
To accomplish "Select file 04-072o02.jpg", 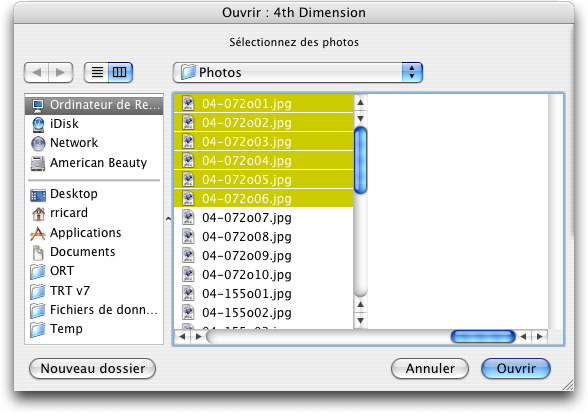I will [x=264, y=122].
